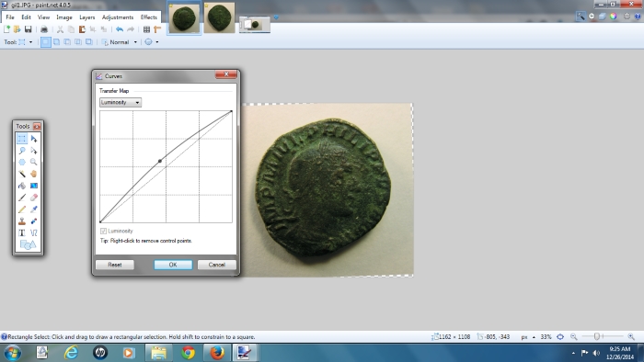Viewport: 644px width, 362px height.
Task: Switch to second coin image thumbnail
Action: (220, 17)
